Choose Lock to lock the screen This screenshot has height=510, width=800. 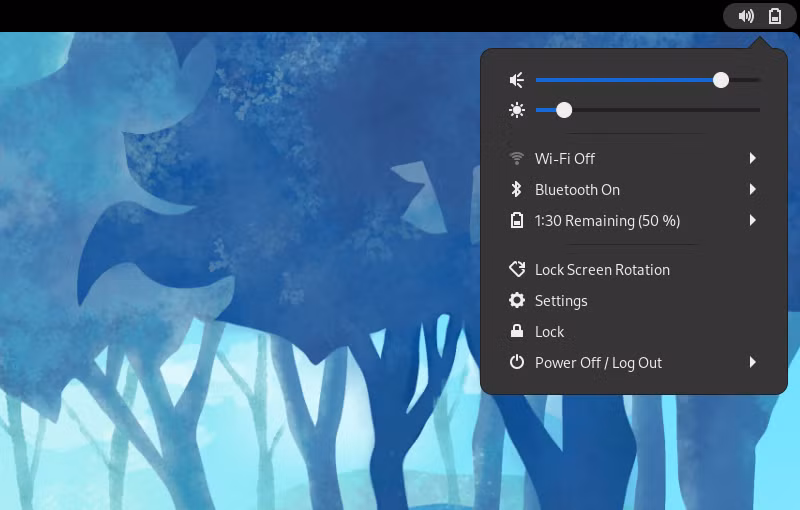[634, 332]
